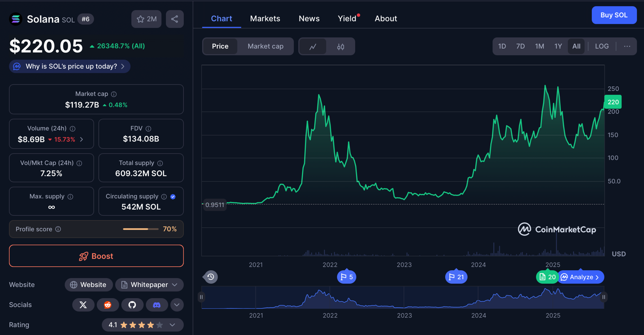The image size is (644, 335).
Task: Open Volume (24h) details chevron
Action: click(x=81, y=139)
